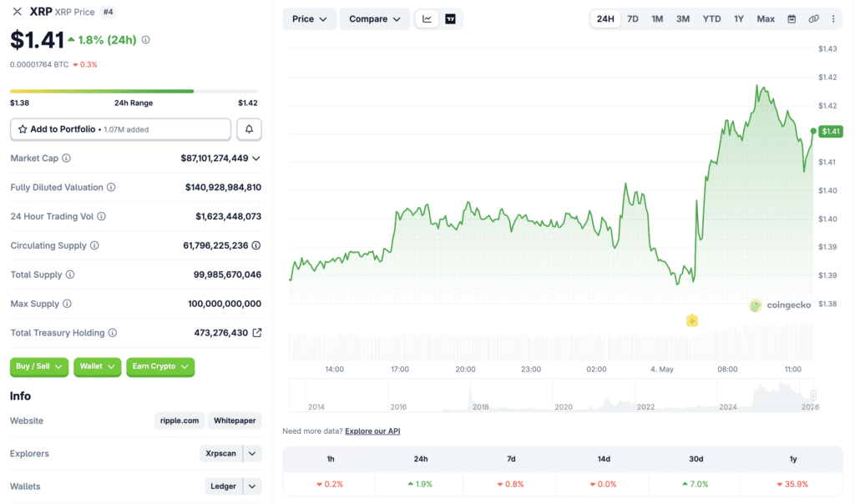Click the 1y 35.9% change value

pyautogui.click(x=792, y=484)
